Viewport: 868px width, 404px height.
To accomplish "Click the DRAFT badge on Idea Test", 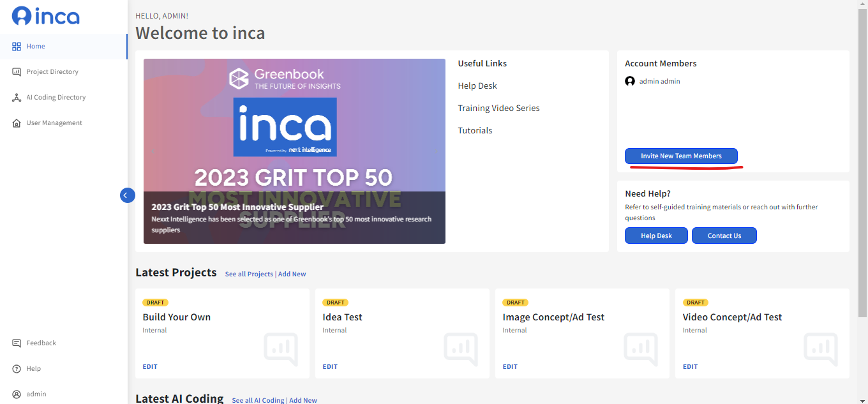I will pyautogui.click(x=335, y=303).
